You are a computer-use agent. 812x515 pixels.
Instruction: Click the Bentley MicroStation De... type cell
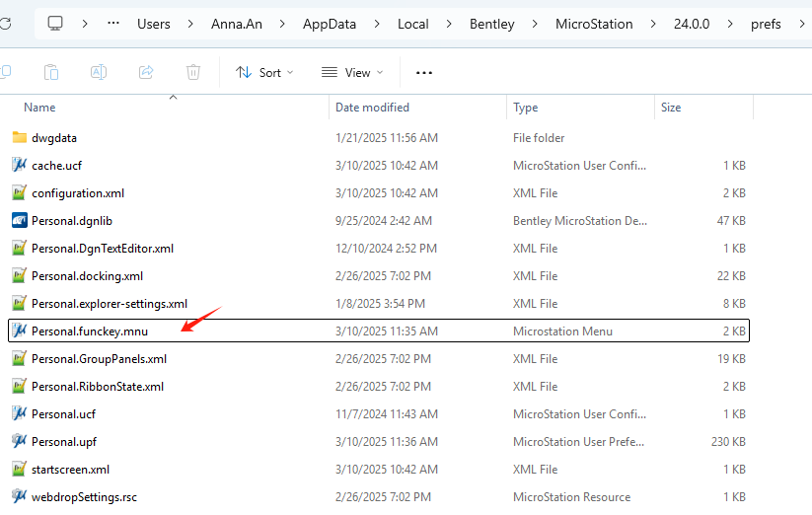click(580, 221)
